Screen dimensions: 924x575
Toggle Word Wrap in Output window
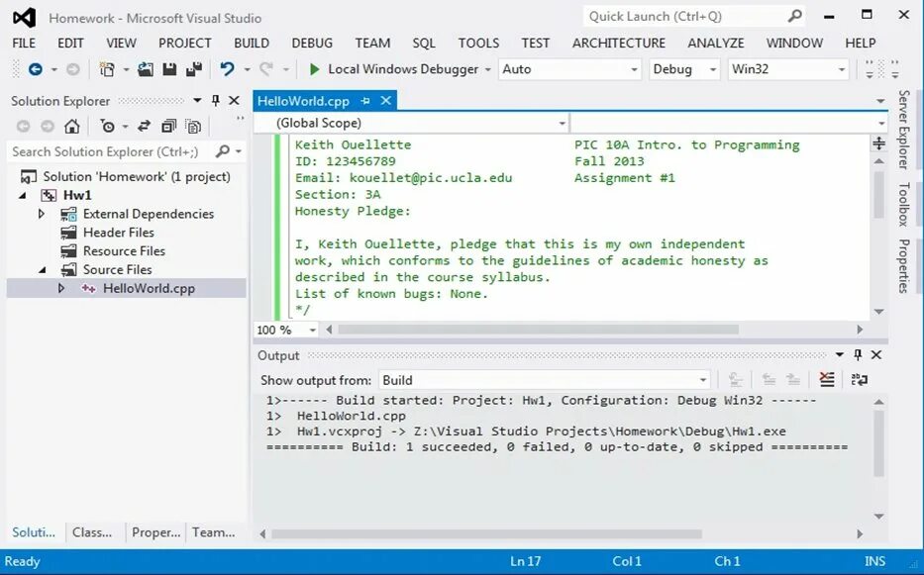pyautogui.click(x=860, y=380)
